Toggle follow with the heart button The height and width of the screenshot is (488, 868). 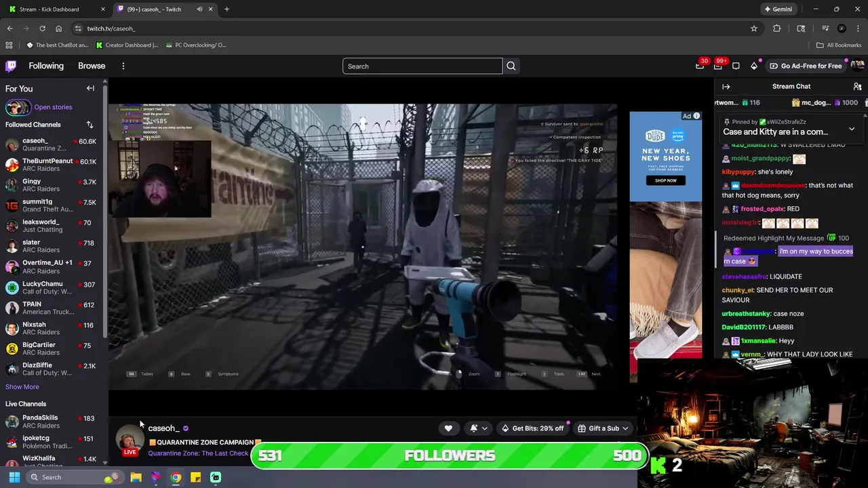[448, 428]
